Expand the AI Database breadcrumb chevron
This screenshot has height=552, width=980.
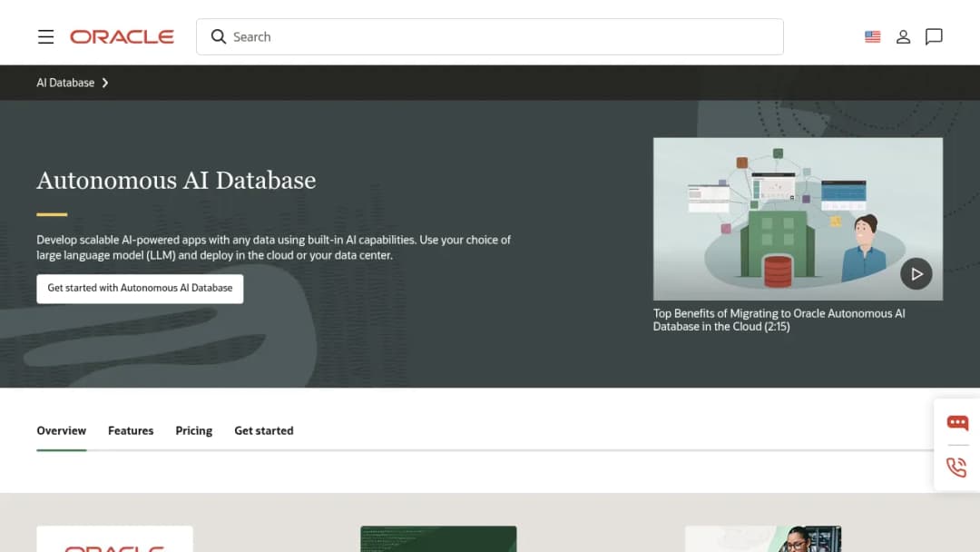point(105,83)
